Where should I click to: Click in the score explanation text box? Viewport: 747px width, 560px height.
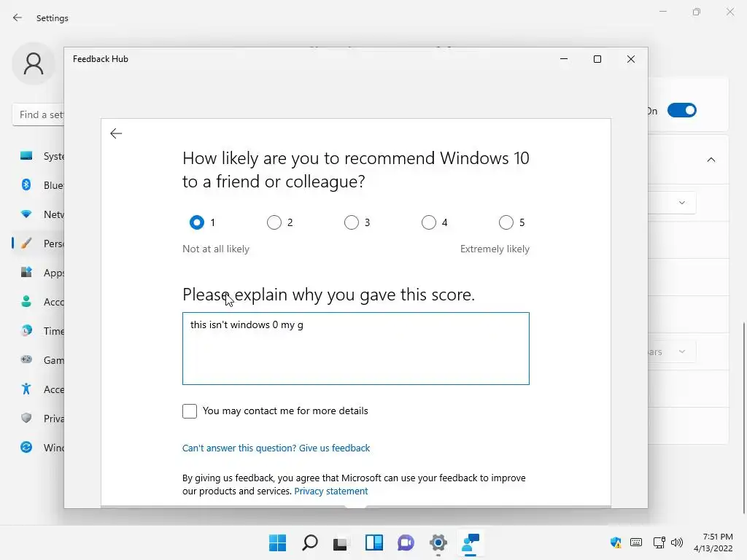pyautogui.click(x=356, y=349)
